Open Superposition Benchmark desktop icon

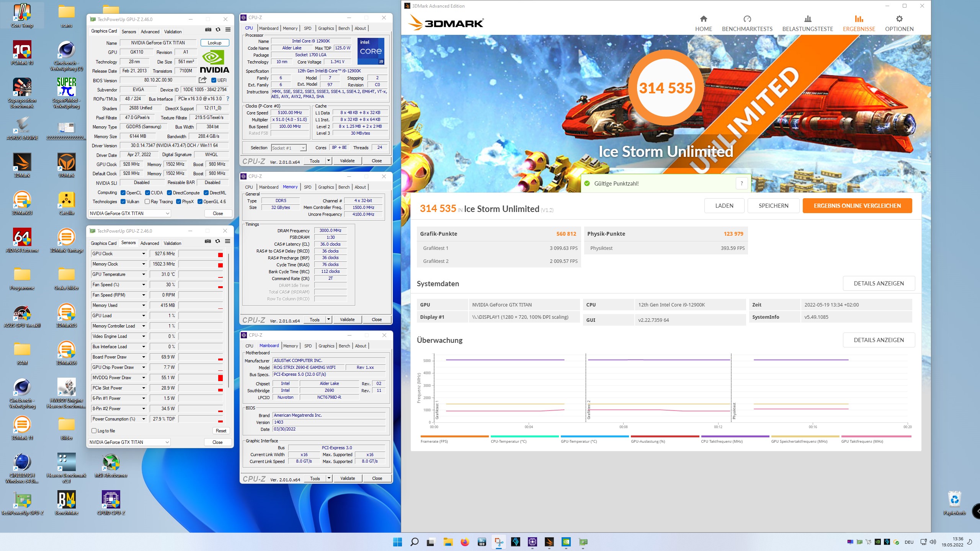pos(22,93)
